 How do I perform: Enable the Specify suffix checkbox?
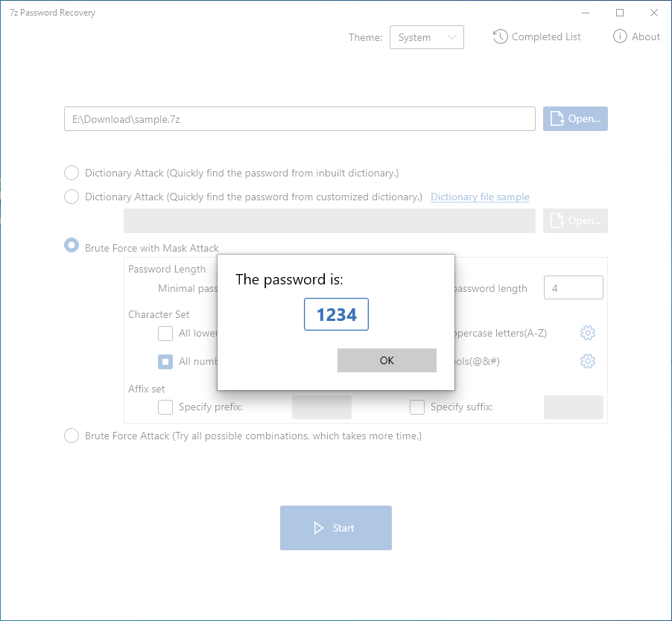click(x=417, y=407)
